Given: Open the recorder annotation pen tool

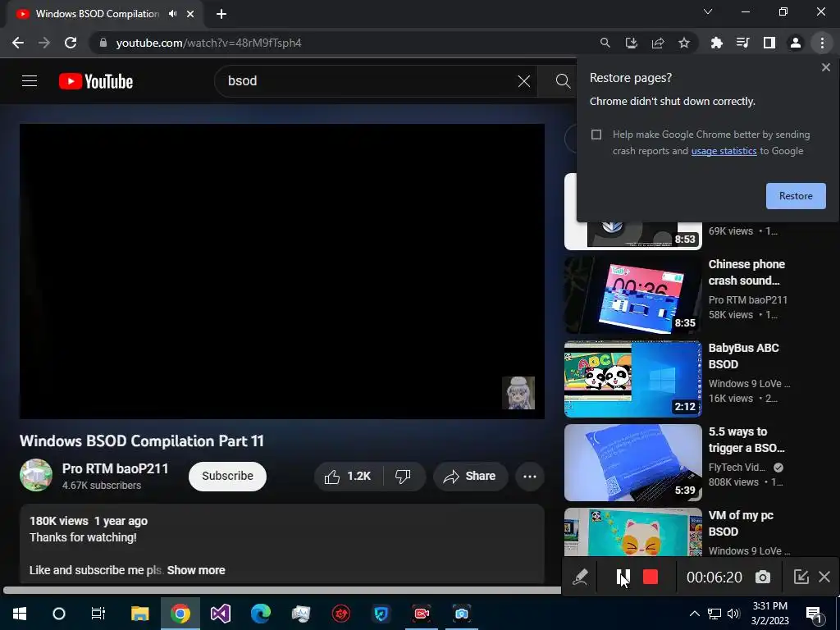Looking at the screenshot, I should point(580,577).
